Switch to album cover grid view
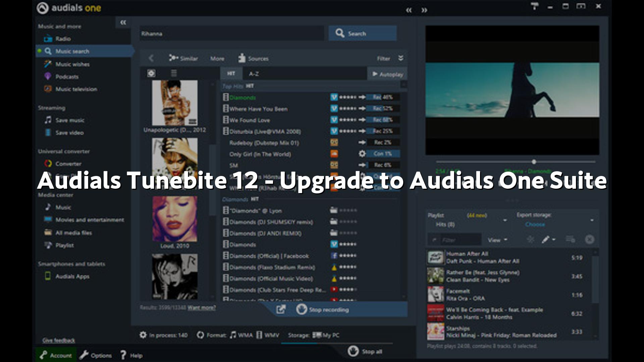644x362 pixels. coord(151,73)
